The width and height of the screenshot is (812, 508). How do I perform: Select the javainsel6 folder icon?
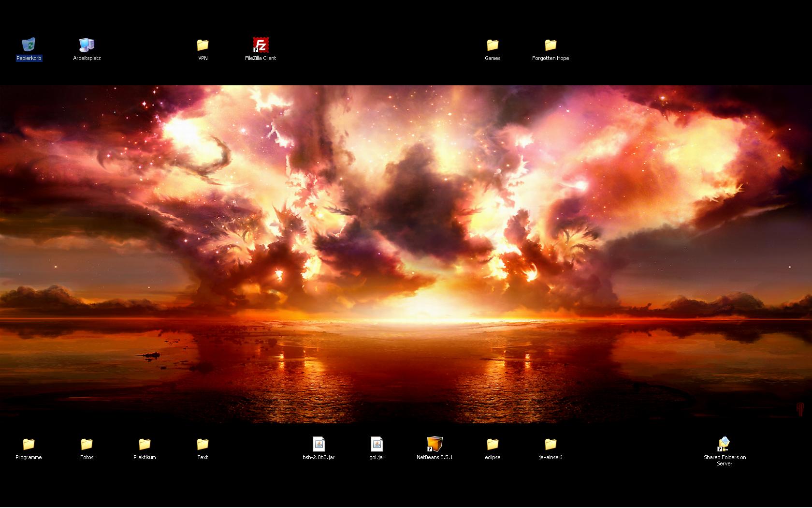tap(551, 444)
